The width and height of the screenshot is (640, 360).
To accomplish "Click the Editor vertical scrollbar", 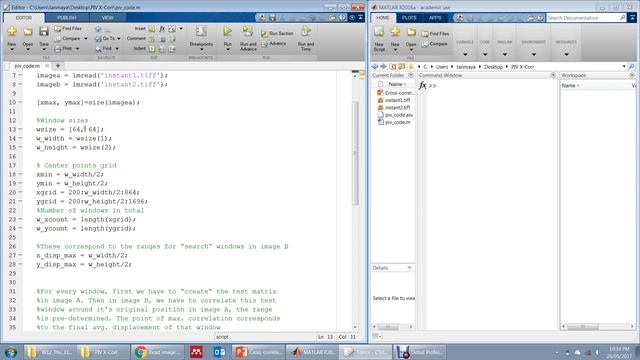I will [x=355, y=153].
